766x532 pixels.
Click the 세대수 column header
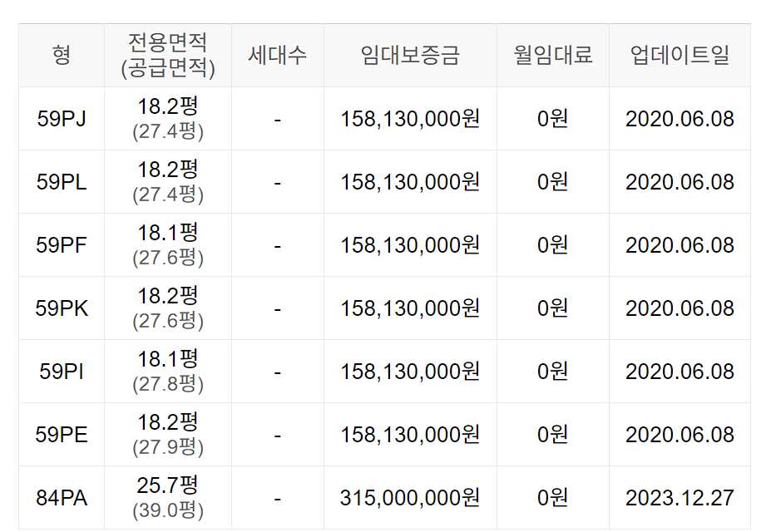click(x=278, y=55)
